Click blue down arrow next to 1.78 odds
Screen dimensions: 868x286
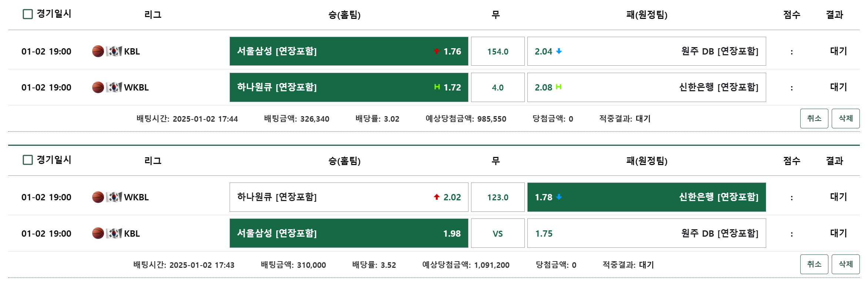click(559, 197)
